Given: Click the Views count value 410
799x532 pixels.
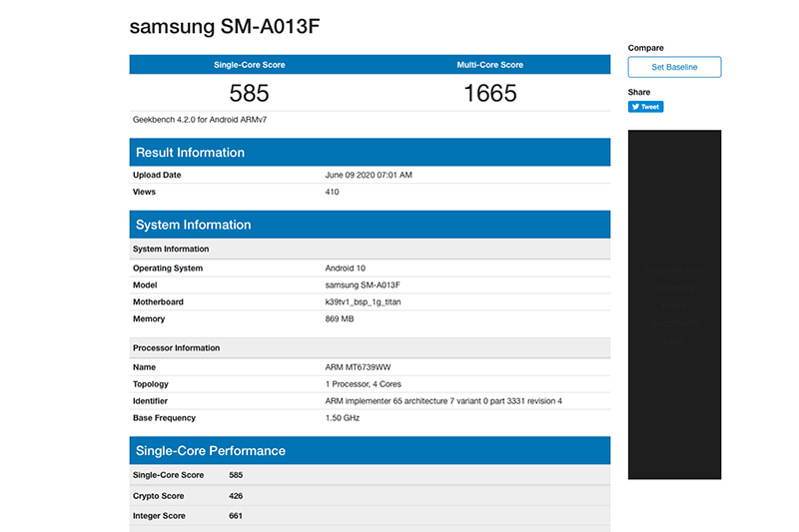Looking at the screenshot, I should coord(333,192).
